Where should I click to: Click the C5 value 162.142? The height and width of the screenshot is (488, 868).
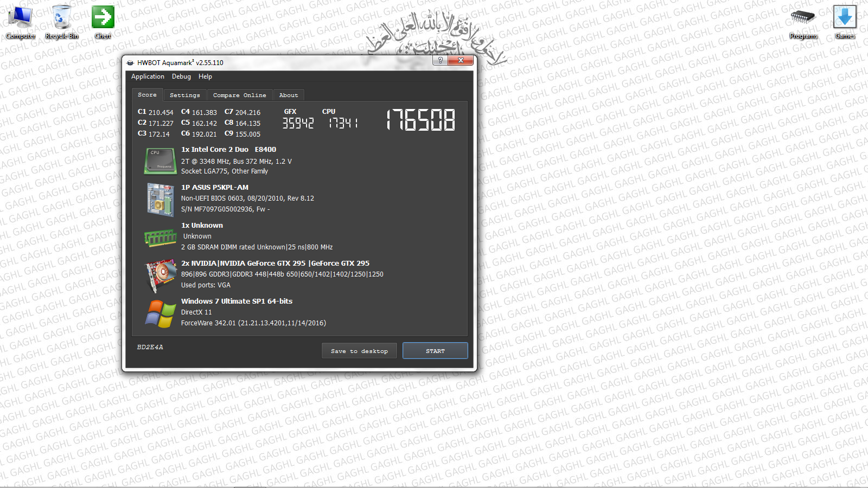[x=205, y=123]
